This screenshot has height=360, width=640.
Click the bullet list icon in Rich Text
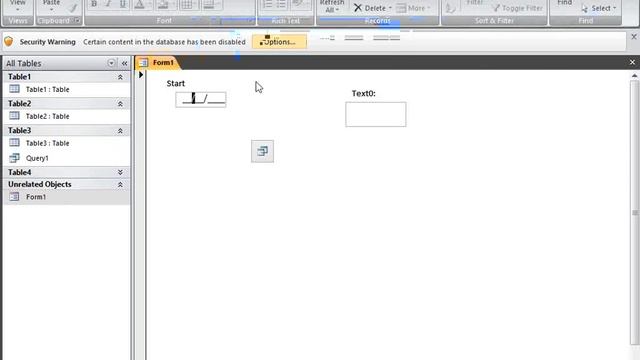(x=281, y=4)
